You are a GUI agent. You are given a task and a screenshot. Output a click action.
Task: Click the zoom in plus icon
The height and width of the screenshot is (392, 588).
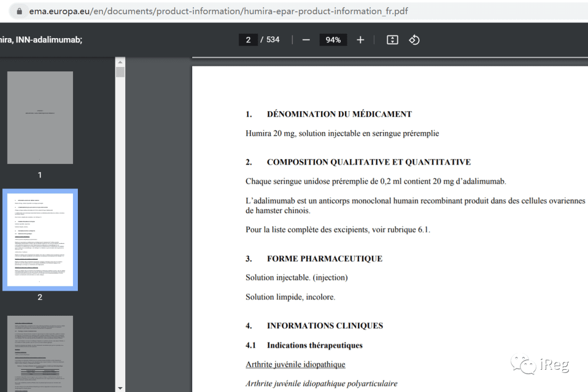pos(360,40)
